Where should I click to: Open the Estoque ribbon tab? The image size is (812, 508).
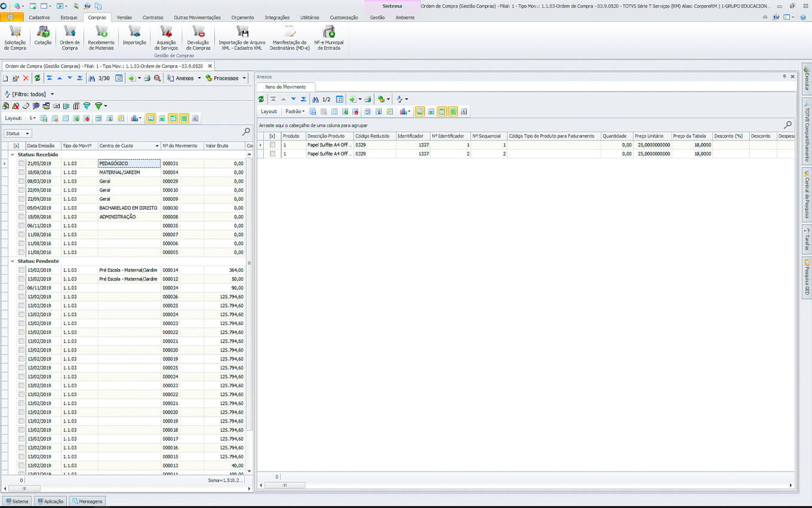pyautogui.click(x=69, y=17)
